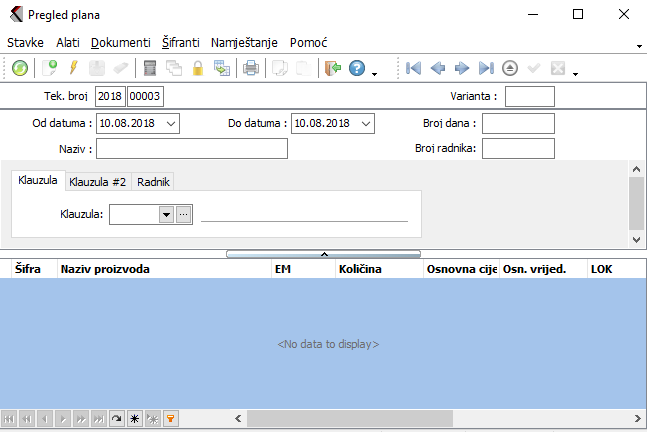Go to last record navigation arrow
The image size is (647, 432).
(486, 69)
